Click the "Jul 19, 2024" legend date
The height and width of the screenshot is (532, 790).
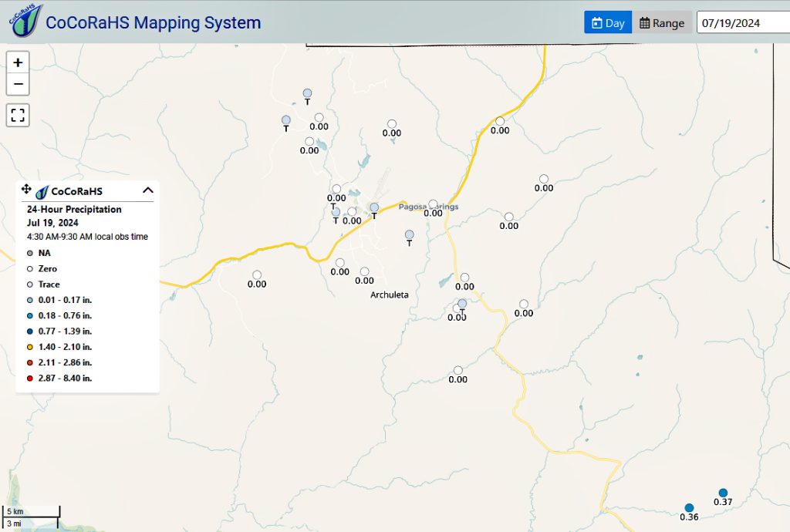pos(52,223)
